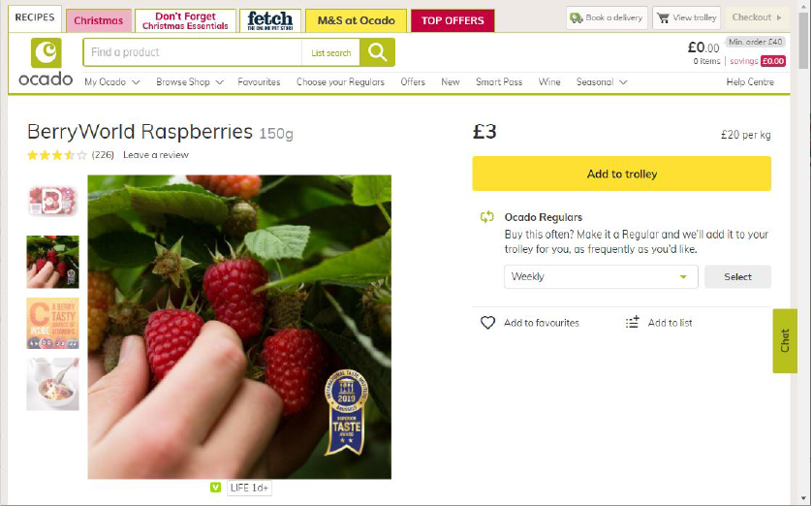This screenshot has height=506, width=812.
Task: Click the Add to trolley button
Action: click(x=621, y=174)
